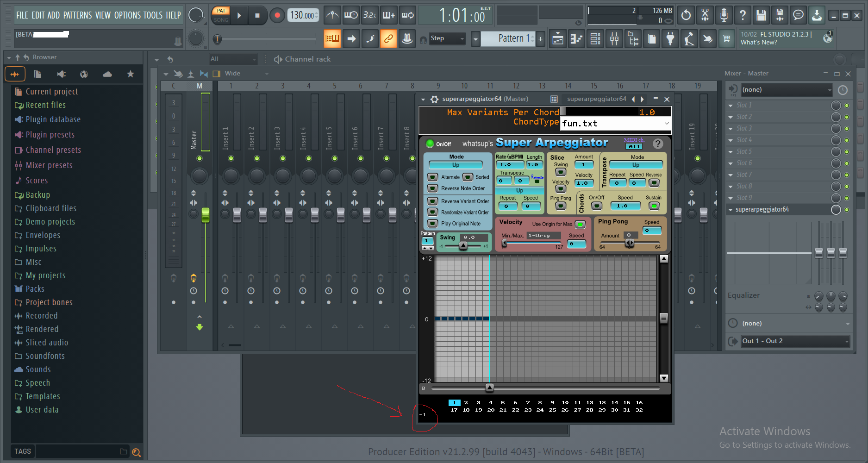Screen dimensions: 868x463
Task: Toggle Super Arpeggiator On/Off green light
Action: coord(430,144)
